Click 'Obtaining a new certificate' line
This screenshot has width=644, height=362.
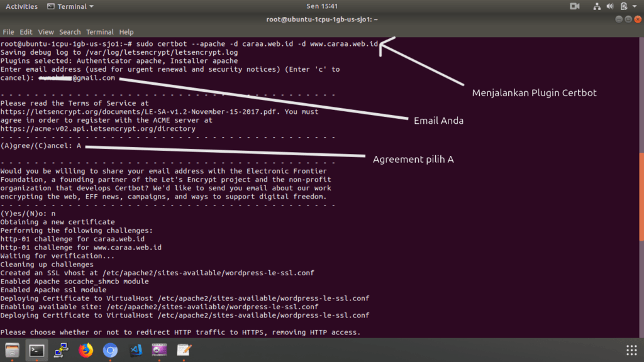57,222
